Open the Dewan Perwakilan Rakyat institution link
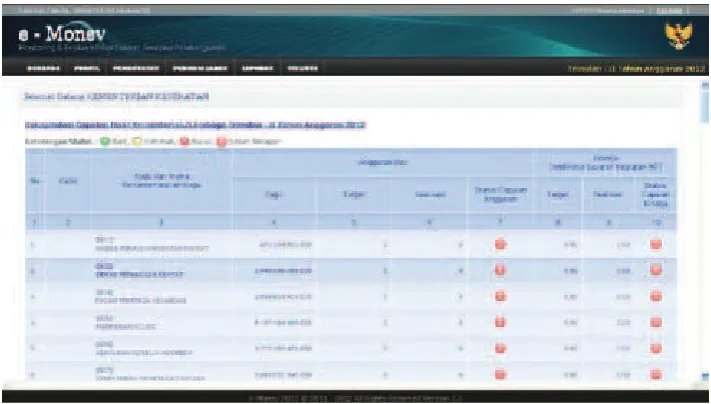 tap(140, 275)
